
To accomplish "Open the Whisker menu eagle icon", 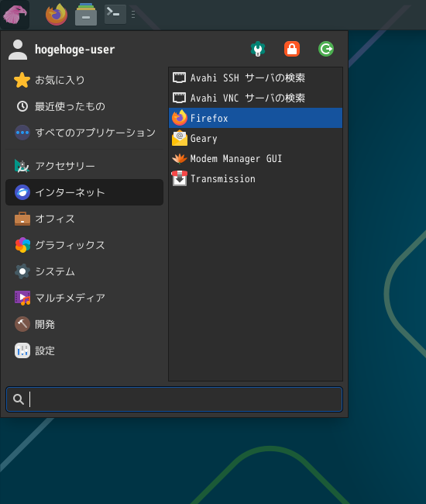I will pos(15,15).
